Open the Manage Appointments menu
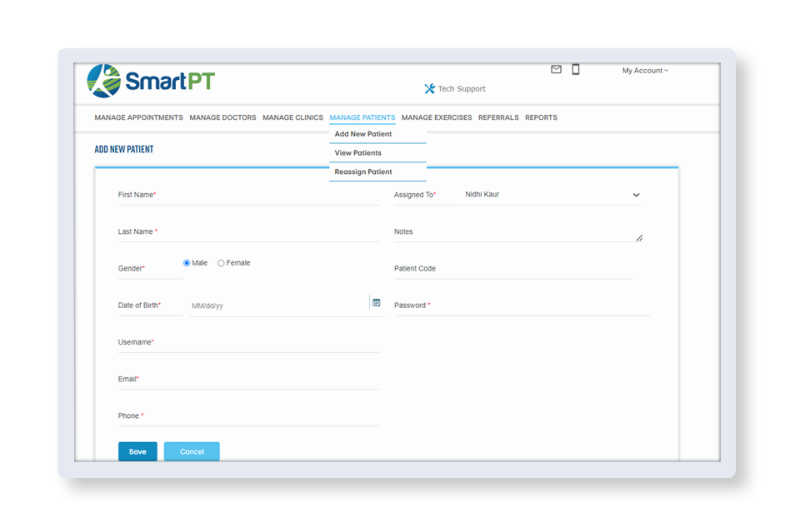This screenshot has height=532, width=800. click(x=138, y=117)
